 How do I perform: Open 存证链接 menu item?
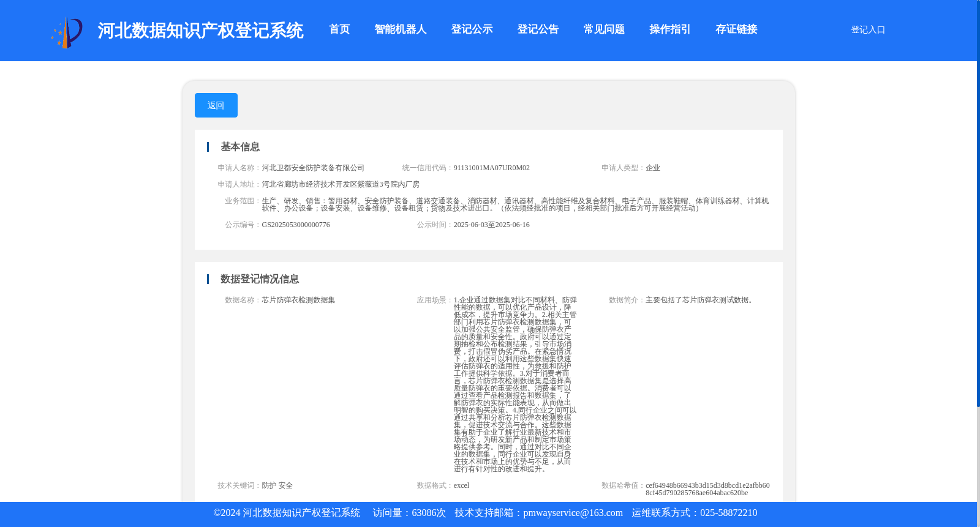[736, 29]
